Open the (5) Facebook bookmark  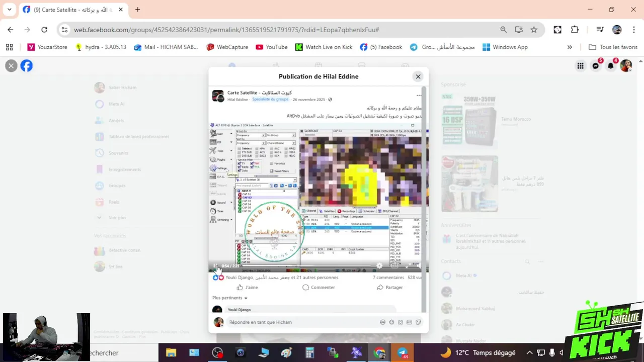click(381, 47)
